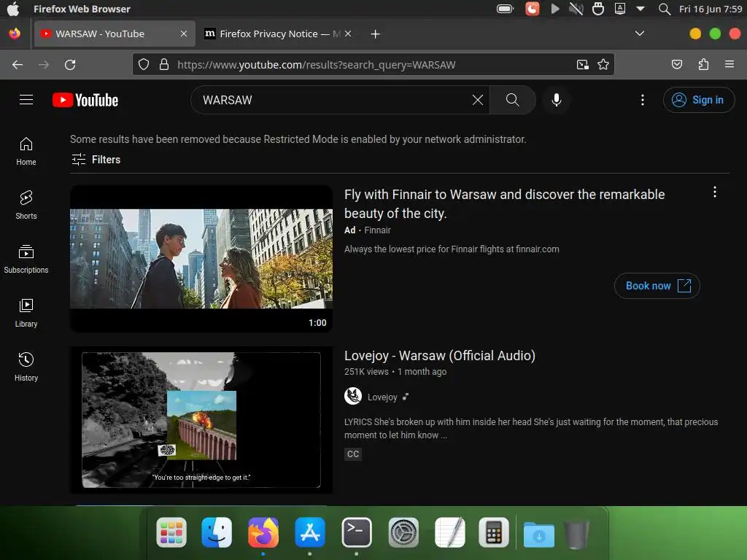Click the search magnifier button

point(512,99)
